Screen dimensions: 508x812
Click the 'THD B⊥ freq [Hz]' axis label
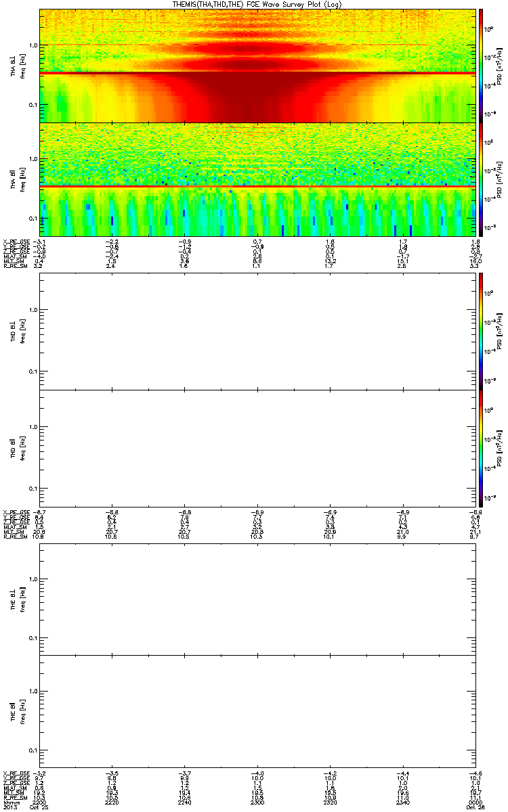pyautogui.click(x=17, y=331)
